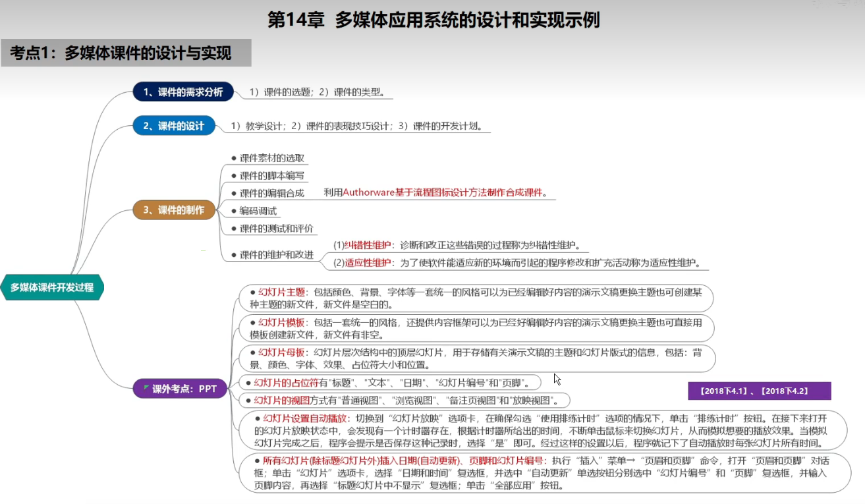Select the 幻灯片的视图 box
Viewport: 865px width, 504px height.
point(403,400)
